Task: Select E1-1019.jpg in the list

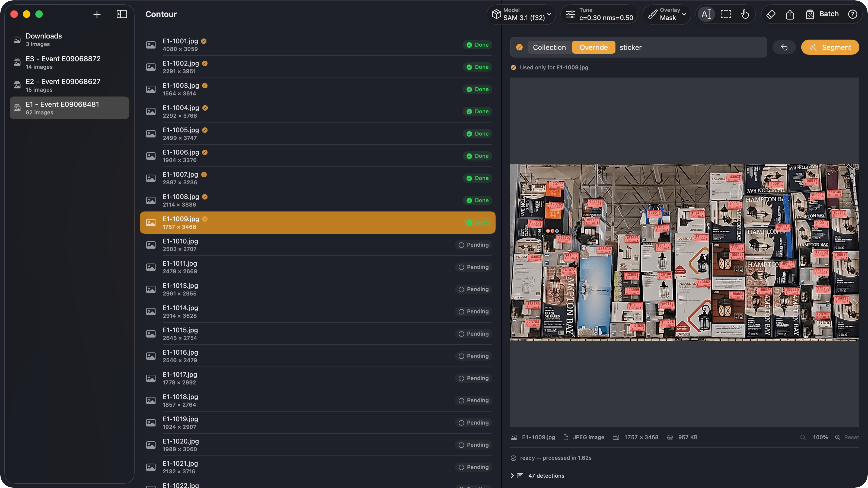Action: (x=317, y=423)
